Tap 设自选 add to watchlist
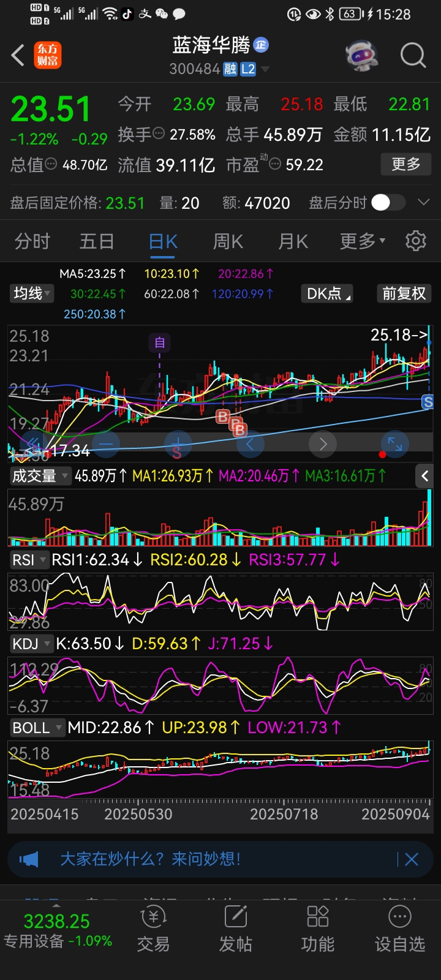The image size is (441, 980). point(400,930)
